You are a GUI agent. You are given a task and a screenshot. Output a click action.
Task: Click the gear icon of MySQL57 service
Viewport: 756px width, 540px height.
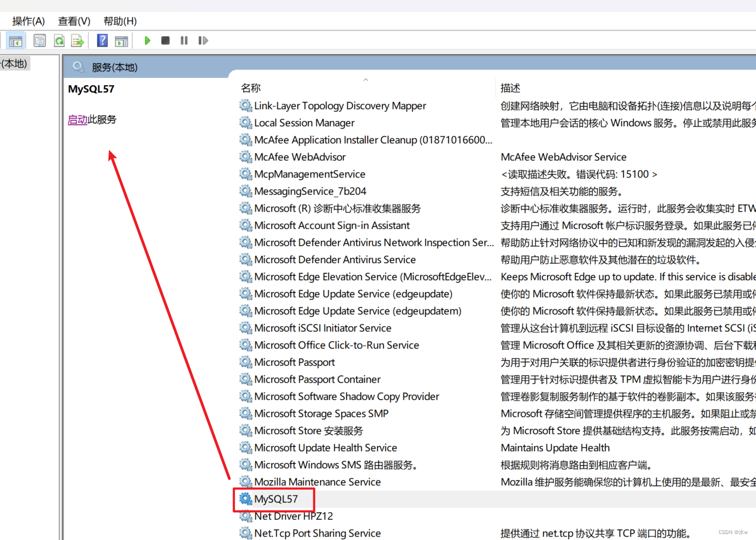click(246, 499)
